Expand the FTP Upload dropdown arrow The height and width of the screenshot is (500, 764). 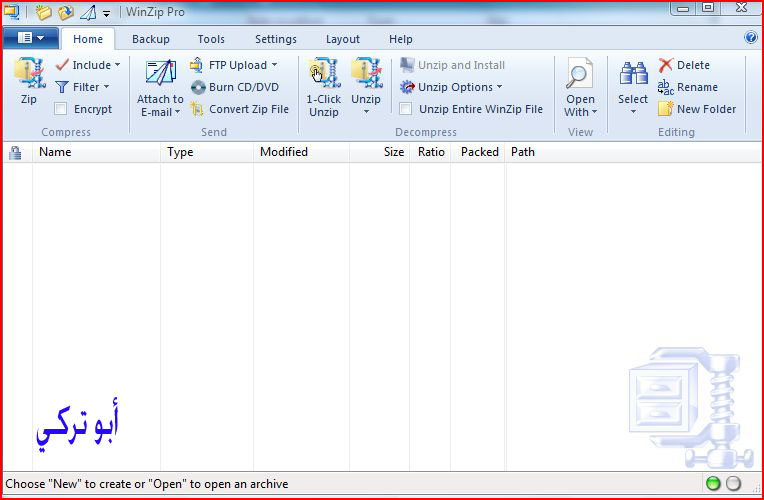274,64
